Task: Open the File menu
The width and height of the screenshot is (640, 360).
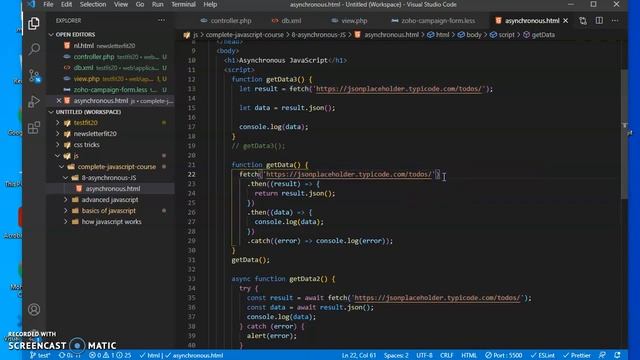Action: [48, 4]
